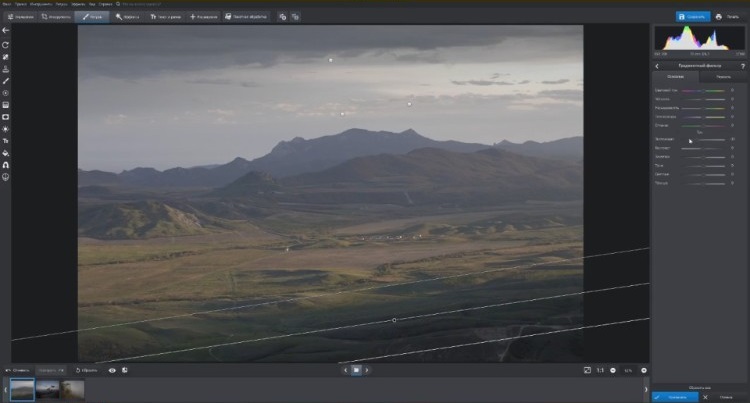Click the printer icon at top right
The width and height of the screenshot is (750, 403).
pyautogui.click(x=719, y=17)
